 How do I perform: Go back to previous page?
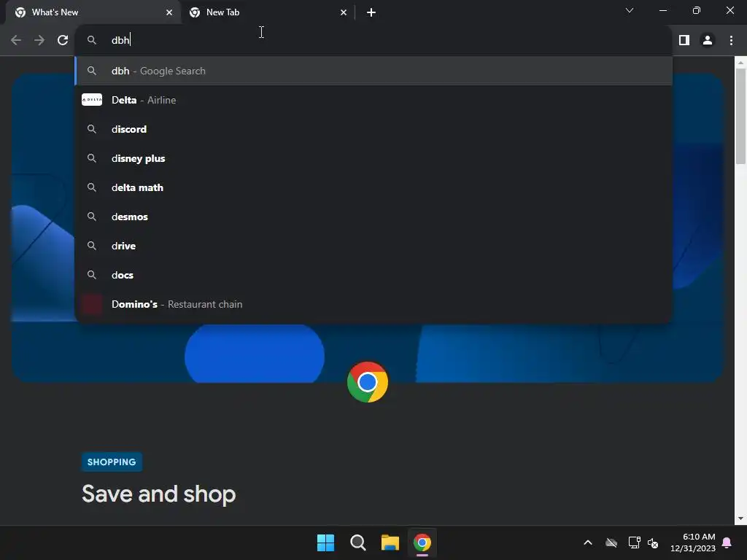[16, 41]
